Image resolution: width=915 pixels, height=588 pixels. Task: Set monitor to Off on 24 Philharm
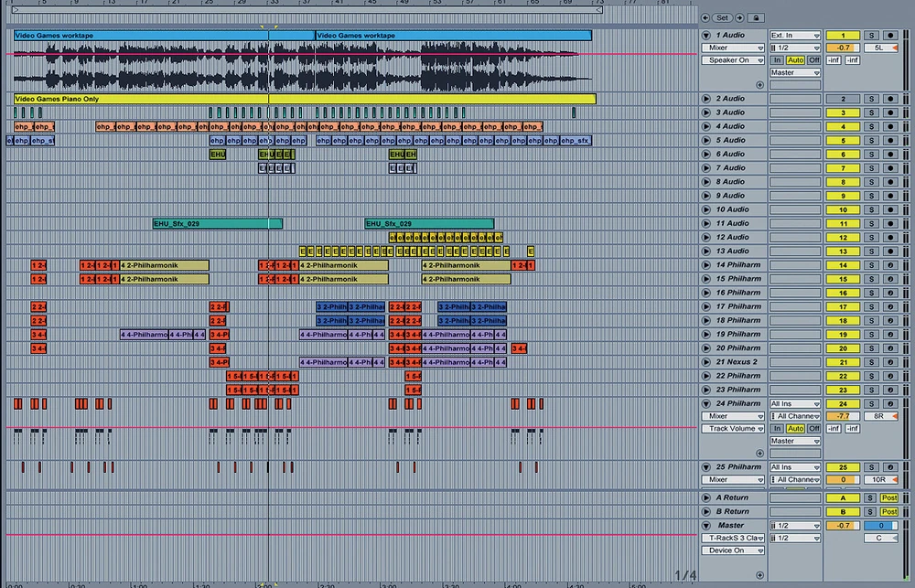(814, 429)
